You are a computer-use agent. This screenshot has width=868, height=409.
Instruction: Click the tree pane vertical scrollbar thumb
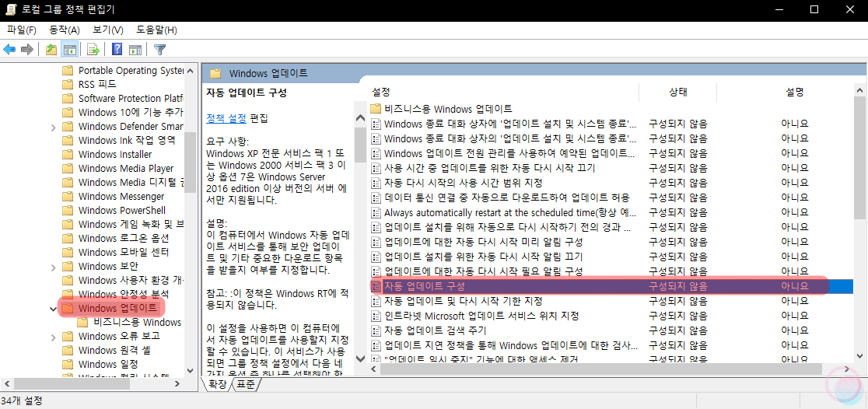click(190, 163)
